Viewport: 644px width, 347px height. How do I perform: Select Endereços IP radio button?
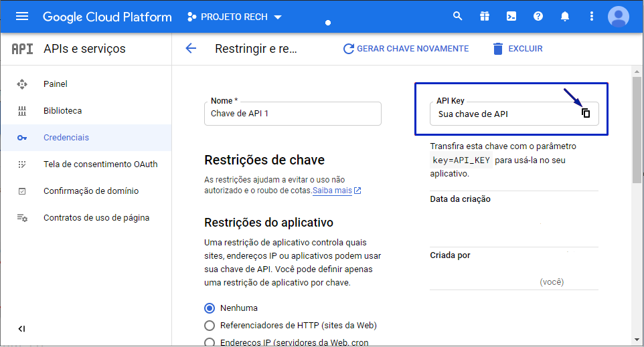point(210,342)
